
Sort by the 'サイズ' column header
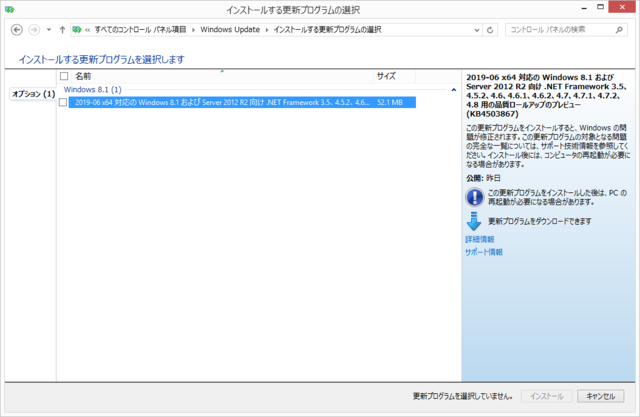pos(394,76)
